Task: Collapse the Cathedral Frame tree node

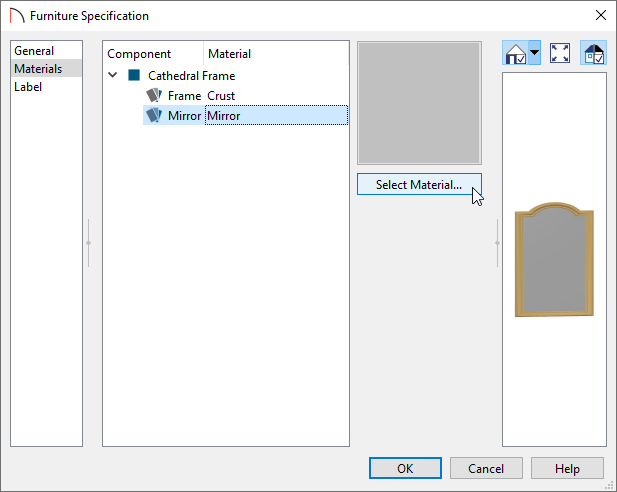Action: [113, 75]
